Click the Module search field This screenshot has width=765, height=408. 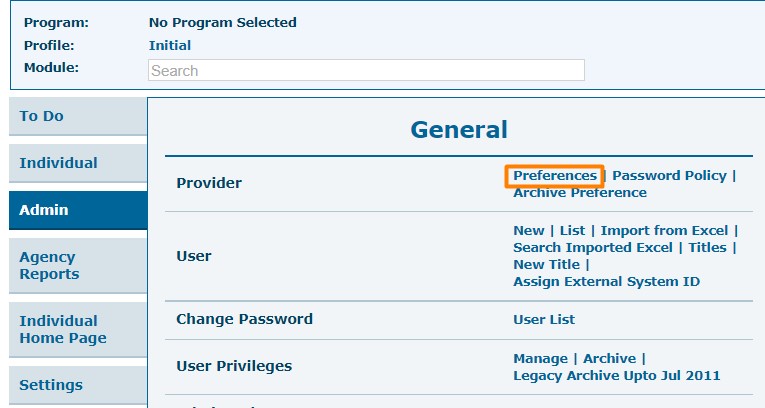(x=366, y=70)
